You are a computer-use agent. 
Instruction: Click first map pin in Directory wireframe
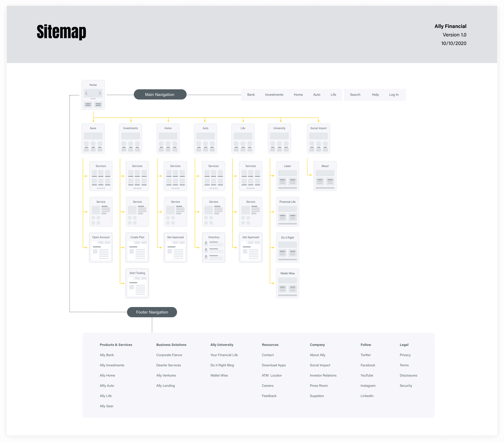click(x=206, y=243)
